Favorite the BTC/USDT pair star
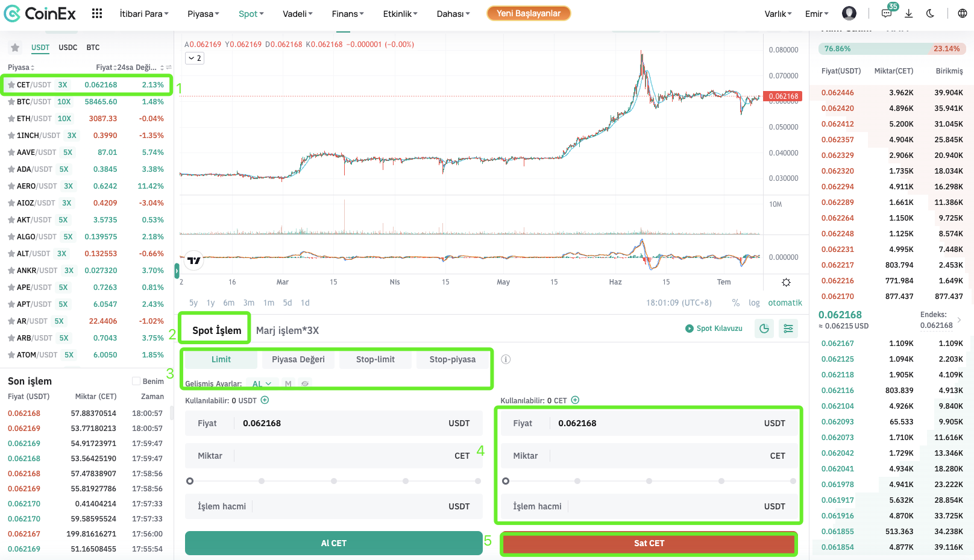The image size is (974, 560). click(11, 102)
